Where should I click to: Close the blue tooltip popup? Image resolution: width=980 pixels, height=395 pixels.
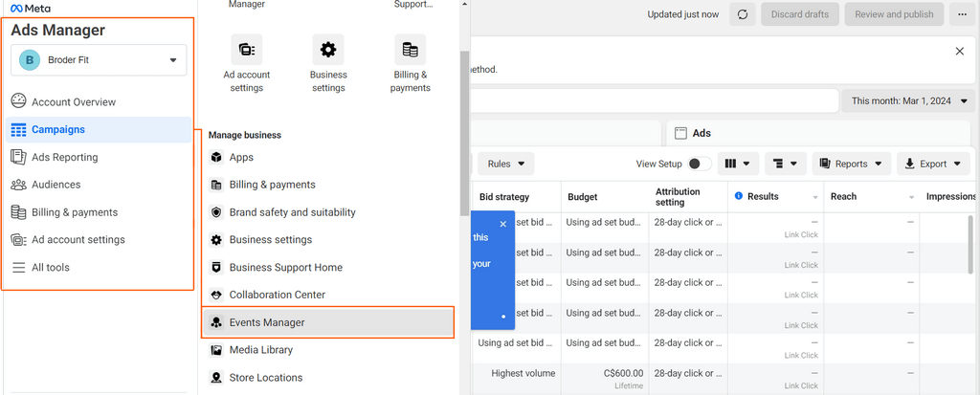coord(503,224)
